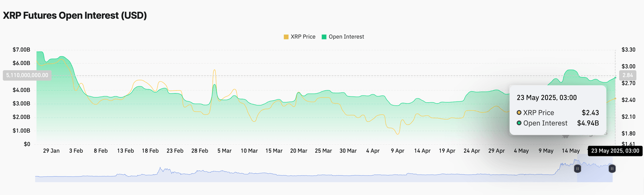644x195 pixels.
Task: Click the 29 Jan x-axis date label
Action: click(x=51, y=151)
